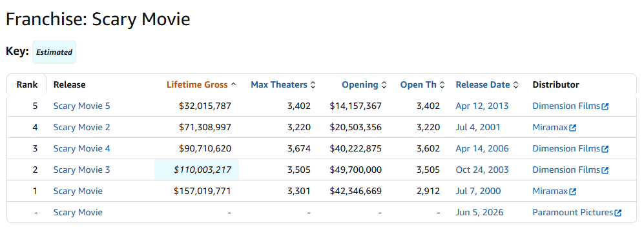Open Dimension Films link in Scary Movie 5 row
Image resolution: width=644 pixels, height=234 pixels.
pos(566,106)
